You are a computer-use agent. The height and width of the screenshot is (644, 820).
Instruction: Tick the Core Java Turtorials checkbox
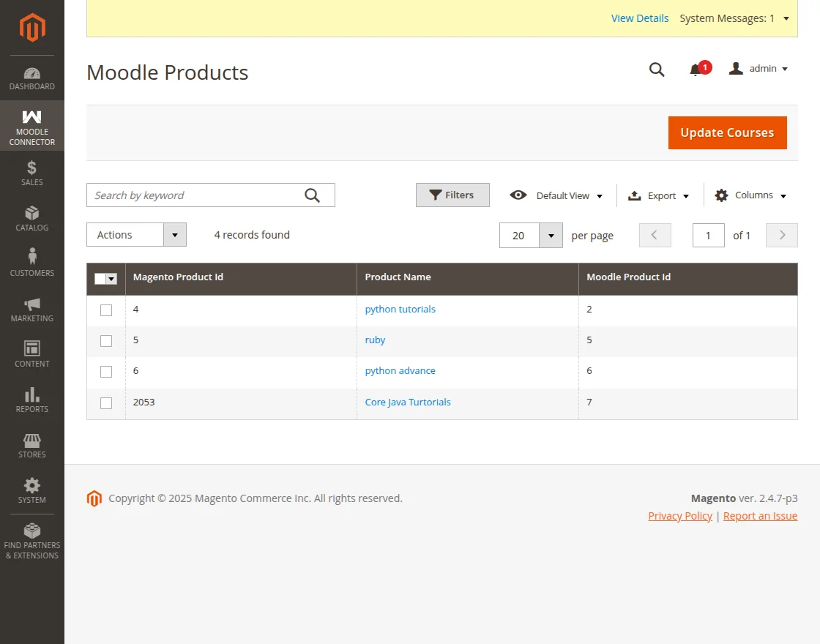[x=106, y=403]
